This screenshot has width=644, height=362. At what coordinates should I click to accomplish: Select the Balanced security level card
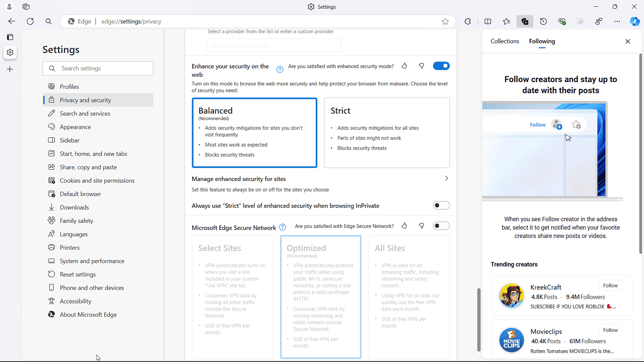(254, 133)
